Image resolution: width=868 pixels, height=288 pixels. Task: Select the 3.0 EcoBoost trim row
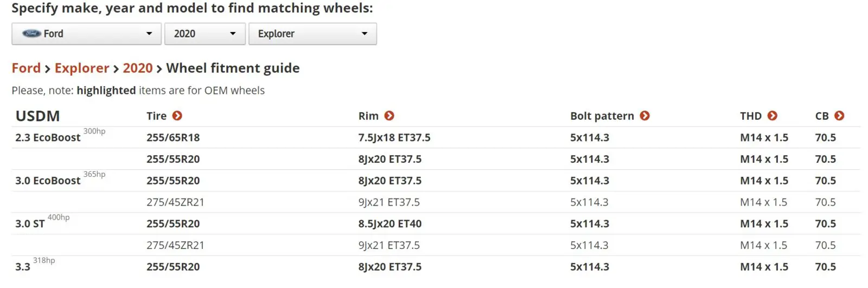coord(436,181)
